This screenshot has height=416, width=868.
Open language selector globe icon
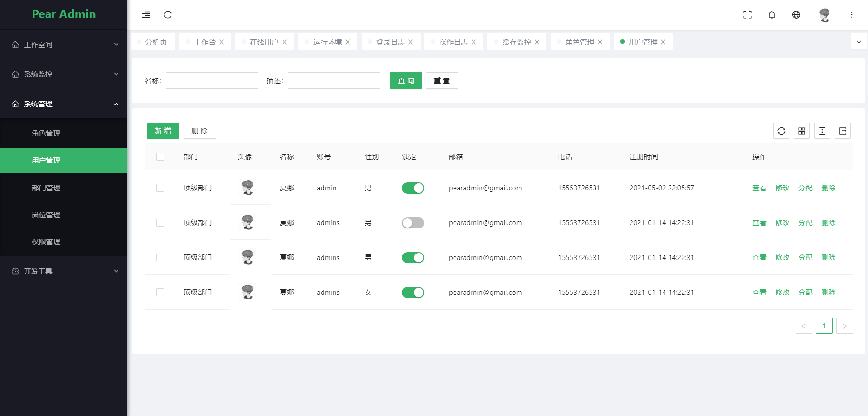(796, 15)
